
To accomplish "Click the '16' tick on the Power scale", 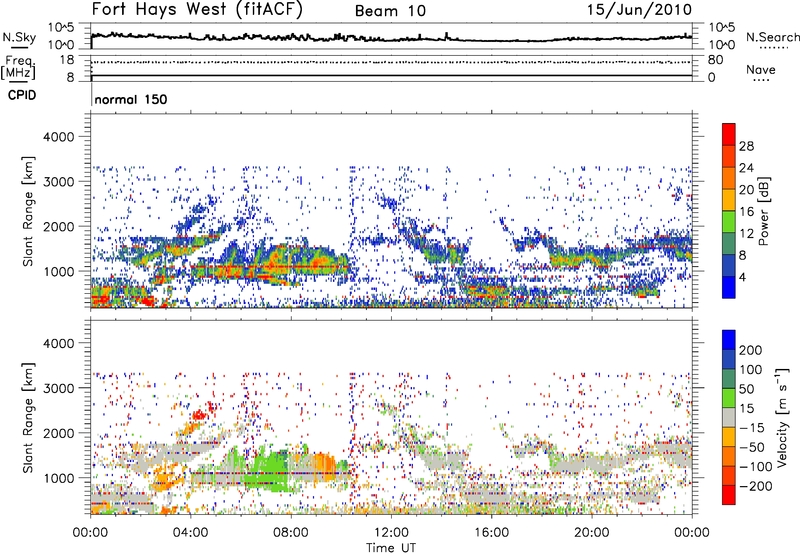I will click(746, 212).
